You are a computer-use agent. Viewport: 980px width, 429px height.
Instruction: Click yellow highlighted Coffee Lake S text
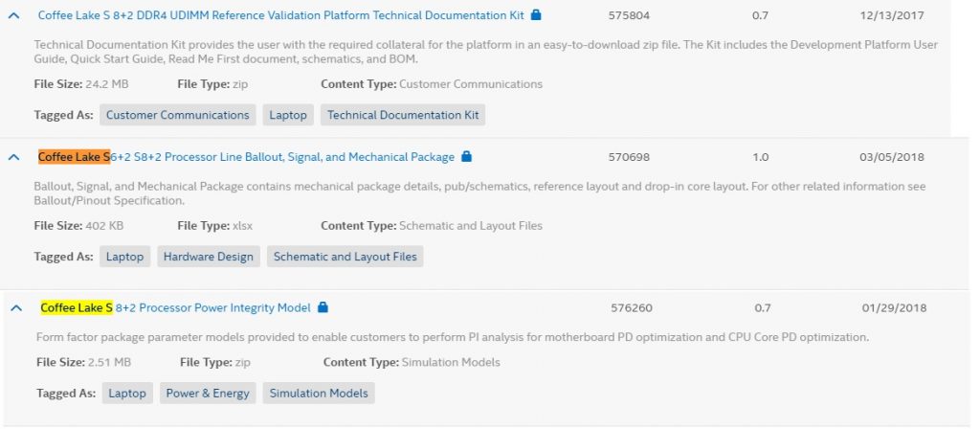[77, 307]
